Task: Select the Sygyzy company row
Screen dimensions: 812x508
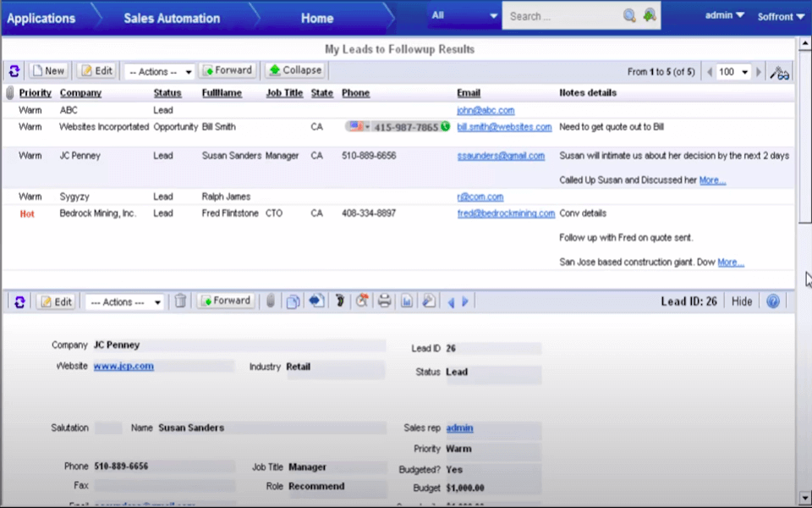Action: 398,196
